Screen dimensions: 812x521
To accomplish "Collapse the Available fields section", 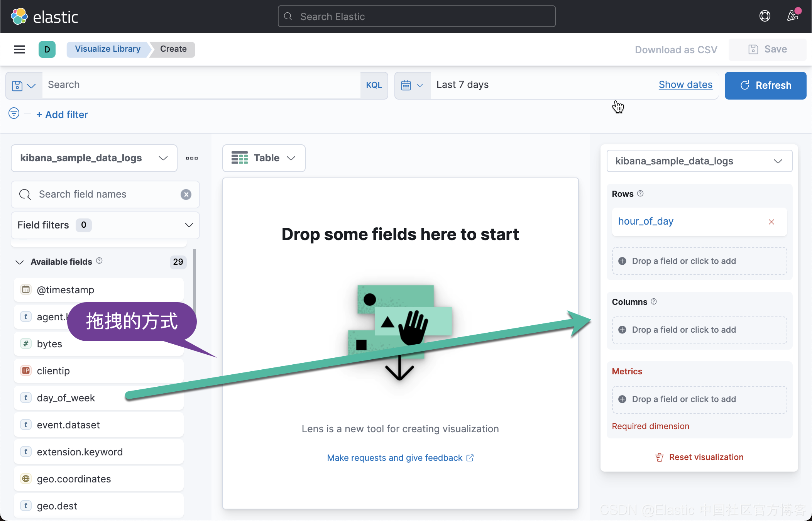I will pyautogui.click(x=19, y=262).
